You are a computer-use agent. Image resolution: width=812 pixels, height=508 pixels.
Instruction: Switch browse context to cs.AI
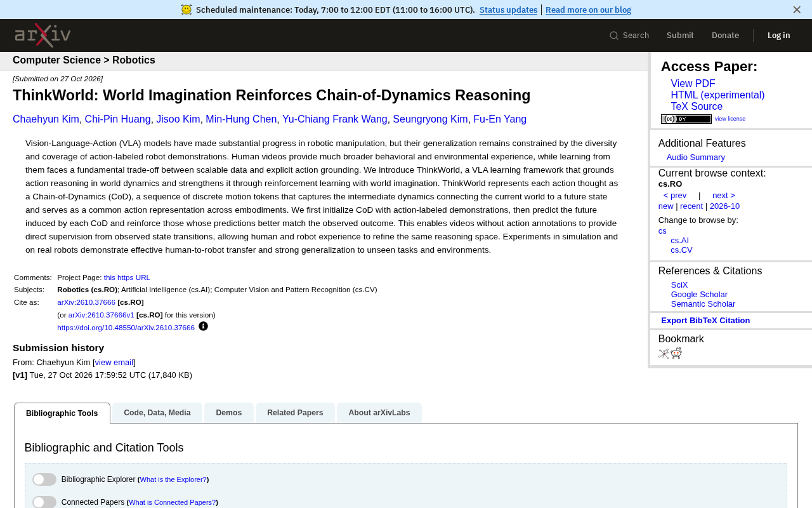click(x=679, y=241)
